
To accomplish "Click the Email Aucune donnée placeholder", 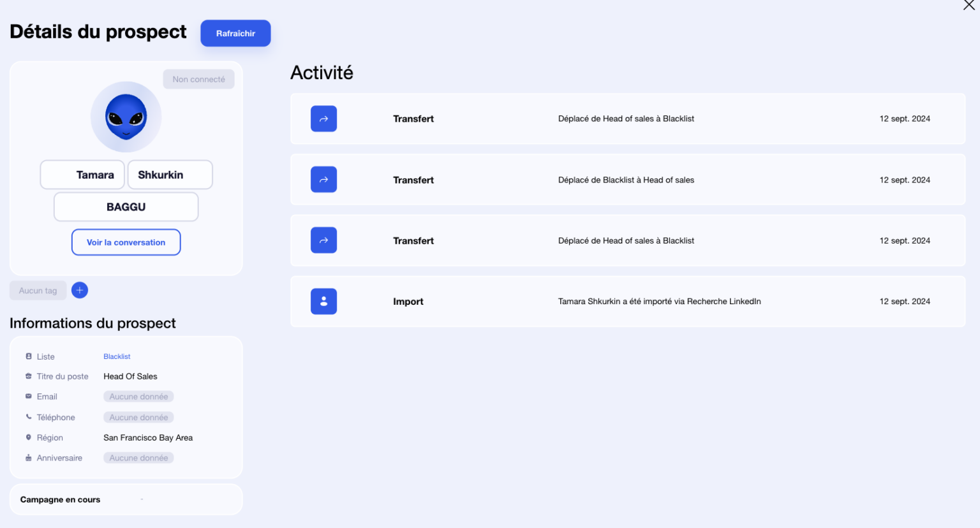I will [x=138, y=397].
